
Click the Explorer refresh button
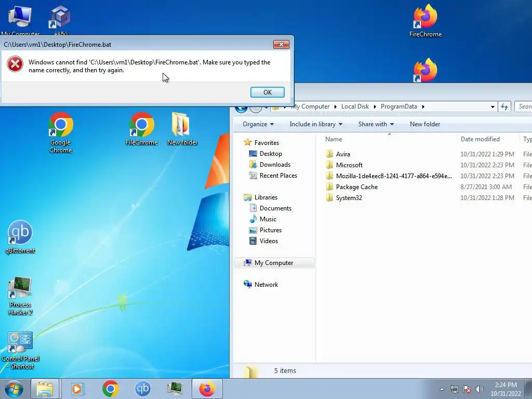[504, 107]
